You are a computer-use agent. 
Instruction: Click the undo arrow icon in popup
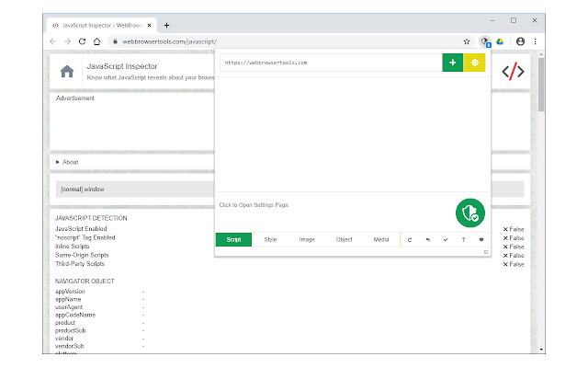(x=427, y=240)
